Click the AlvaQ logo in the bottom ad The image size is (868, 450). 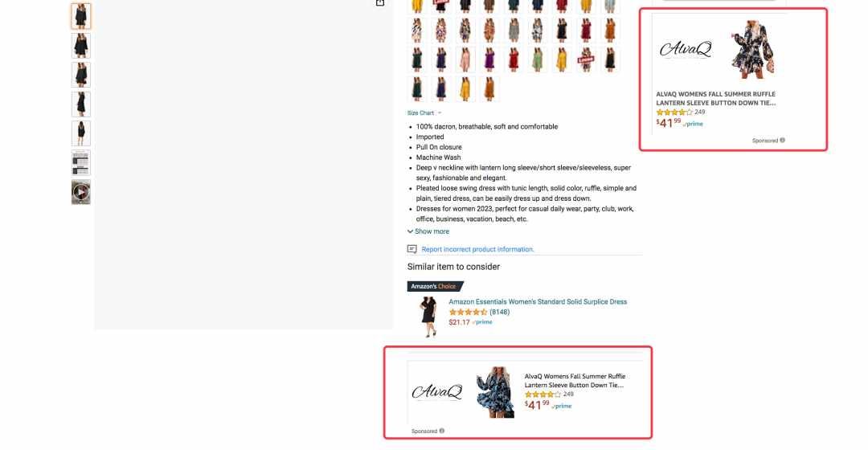(x=436, y=392)
